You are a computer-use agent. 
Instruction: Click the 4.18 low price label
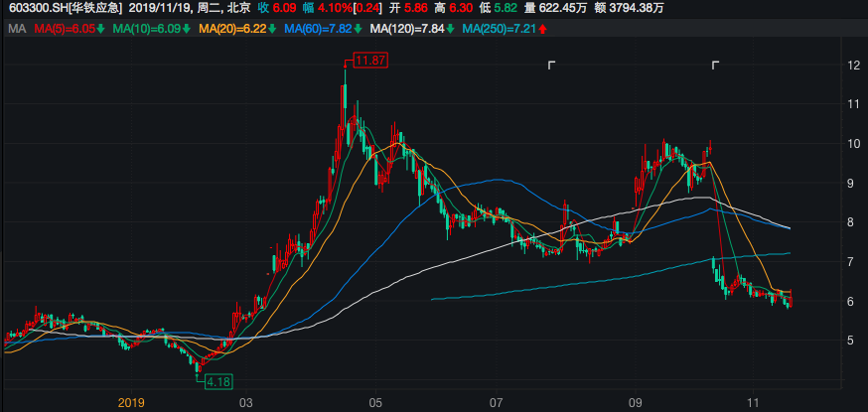[217, 380]
